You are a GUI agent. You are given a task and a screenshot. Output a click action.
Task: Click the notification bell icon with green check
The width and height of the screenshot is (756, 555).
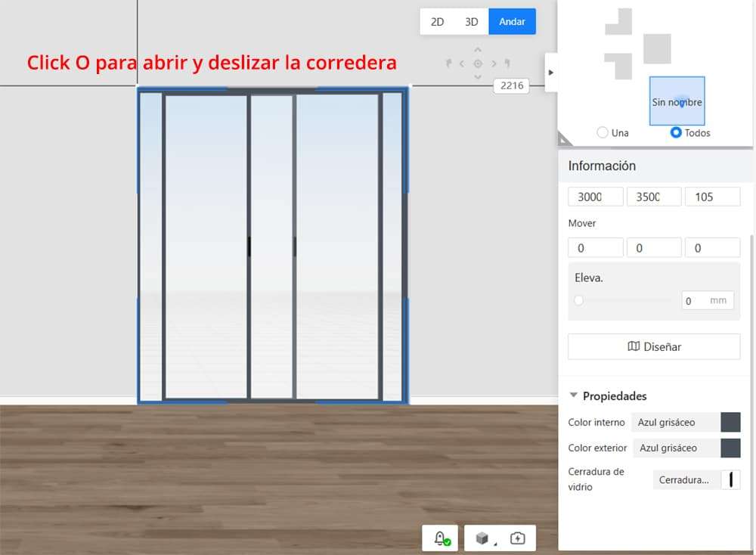pos(442,538)
